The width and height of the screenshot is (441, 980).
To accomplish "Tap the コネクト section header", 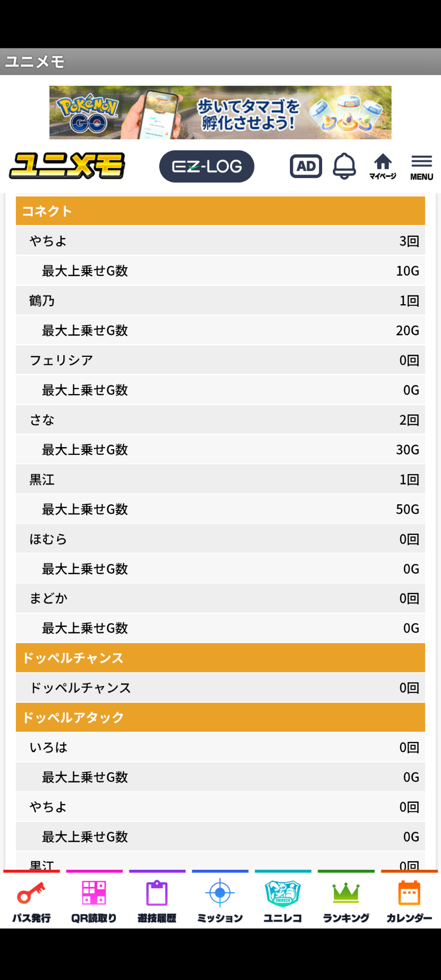I will click(x=220, y=211).
